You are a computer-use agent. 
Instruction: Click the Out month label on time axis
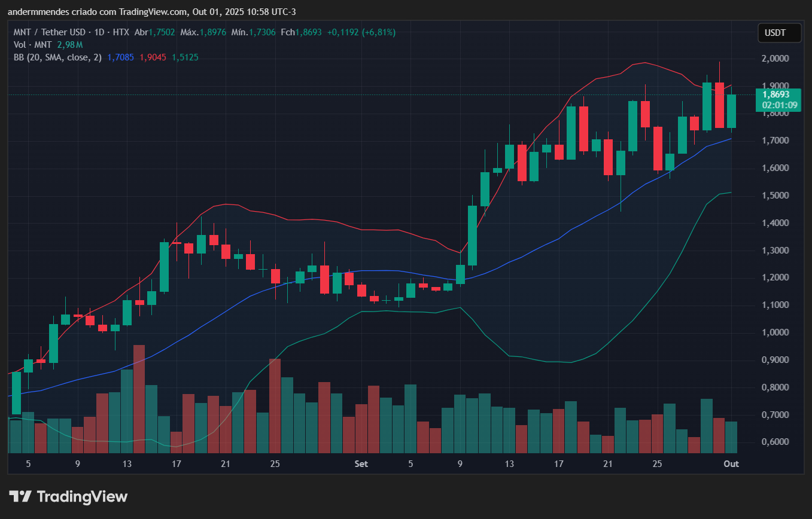[731, 463]
